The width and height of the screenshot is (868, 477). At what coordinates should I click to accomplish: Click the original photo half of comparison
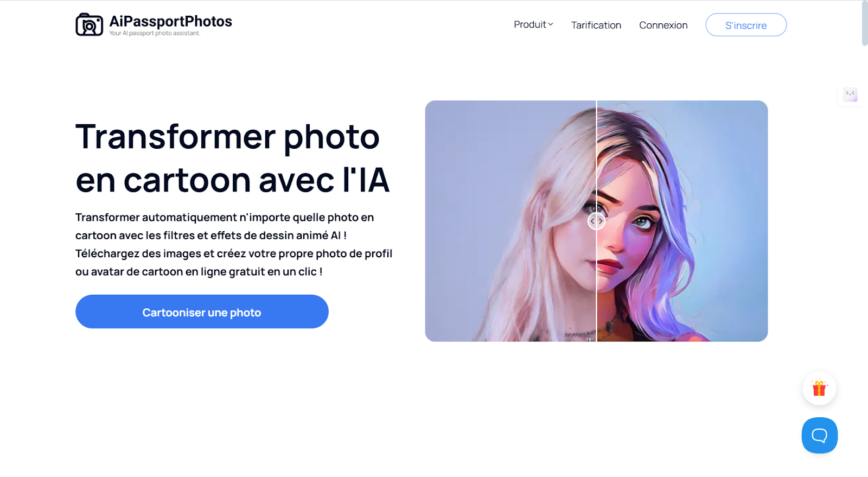coord(510,221)
